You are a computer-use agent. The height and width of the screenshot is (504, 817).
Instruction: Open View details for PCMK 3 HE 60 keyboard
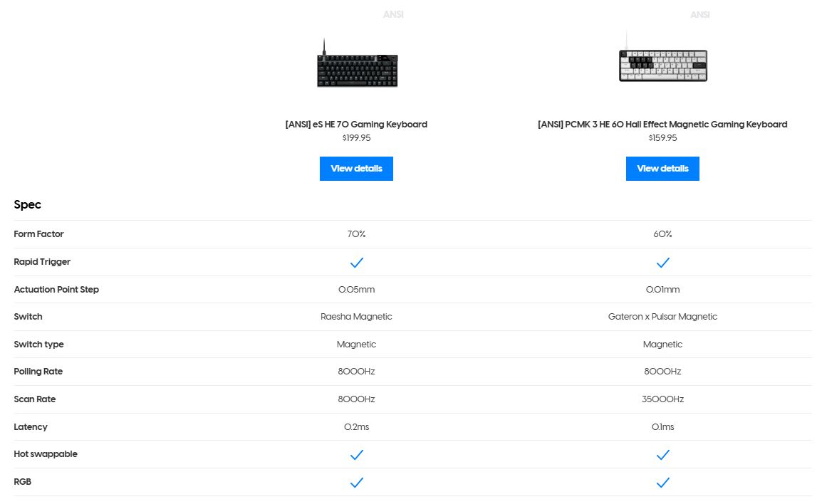click(x=662, y=169)
